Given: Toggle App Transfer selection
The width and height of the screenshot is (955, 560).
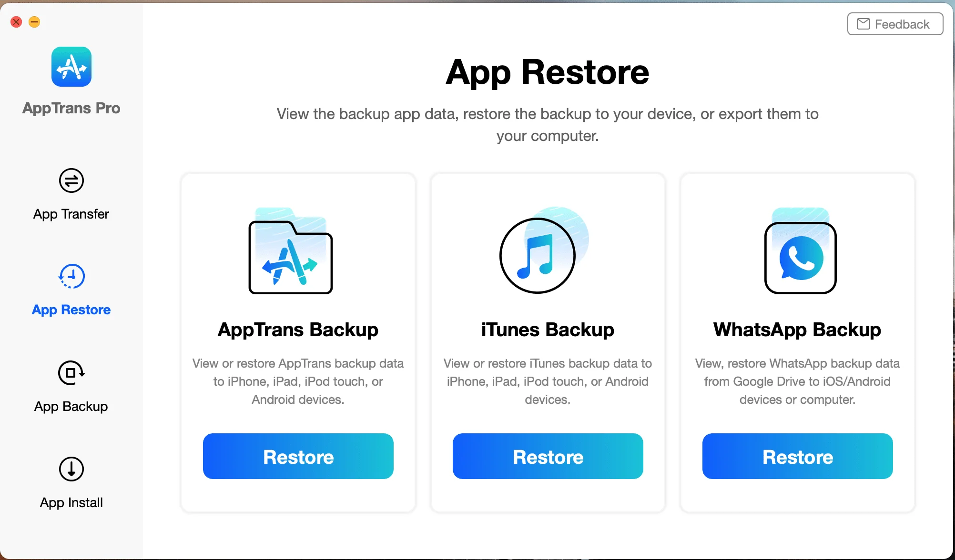Looking at the screenshot, I should [x=71, y=193].
